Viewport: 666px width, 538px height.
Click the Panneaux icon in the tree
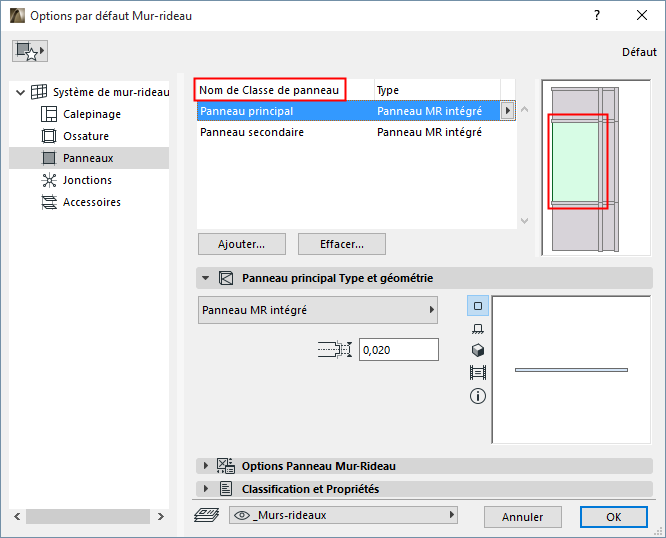[x=49, y=158]
